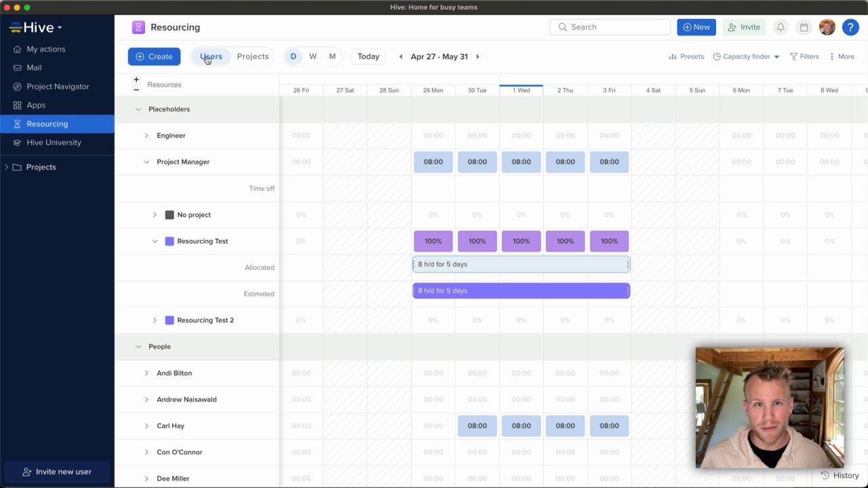Click the blue Create button
This screenshot has height=488, width=868.
(154, 56)
